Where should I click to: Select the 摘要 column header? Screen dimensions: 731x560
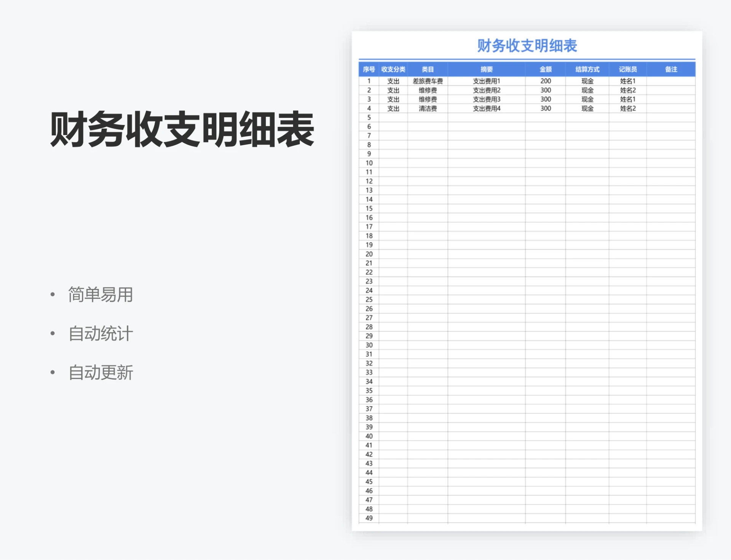pyautogui.click(x=487, y=69)
